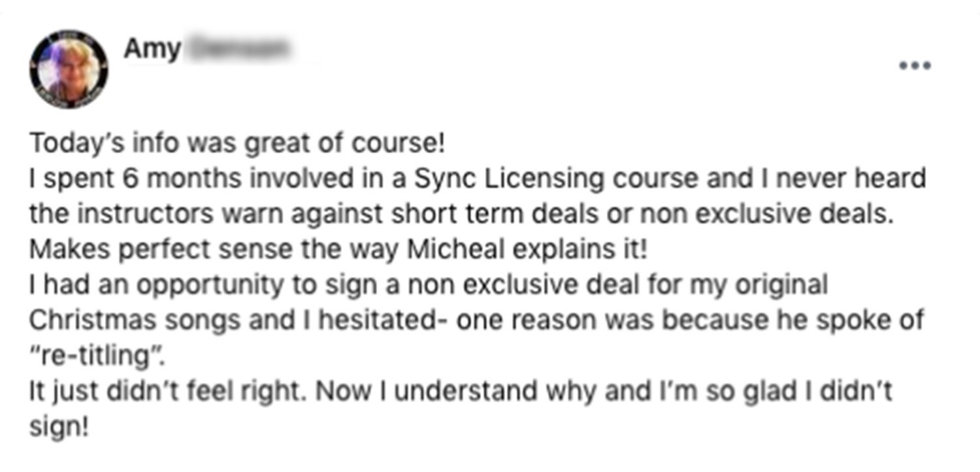Screen dimensions: 980x472
Task: Click the final word "sign!" of the post
Action: (x=58, y=428)
